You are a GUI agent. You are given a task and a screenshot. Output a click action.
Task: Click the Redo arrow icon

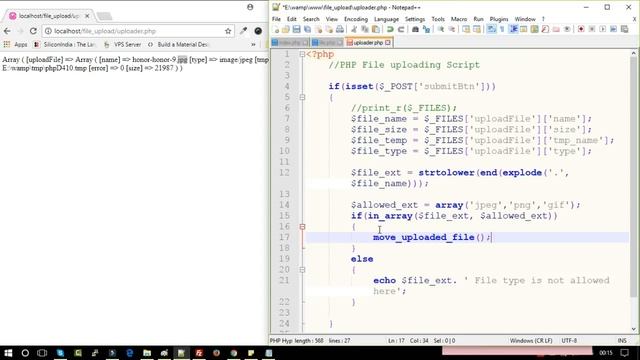tap(401, 29)
